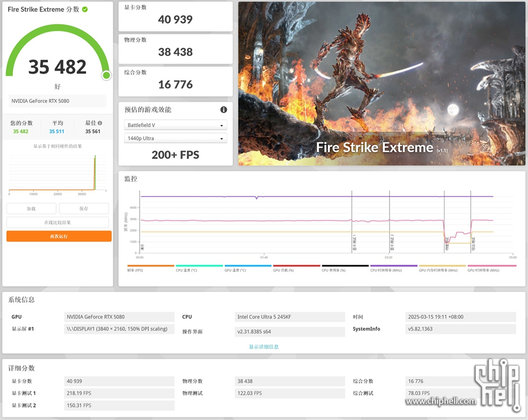Run the benchmark again with 再次运行
Image resolution: width=528 pixels, height=420 pixels.
pos(59,236)
